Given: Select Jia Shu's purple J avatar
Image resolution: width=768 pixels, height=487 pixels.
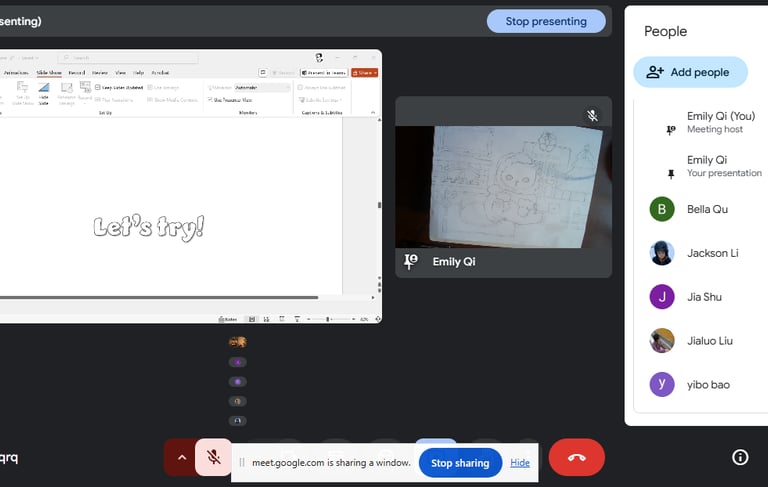Looking at the screenshot, I should tap(662, 297).
